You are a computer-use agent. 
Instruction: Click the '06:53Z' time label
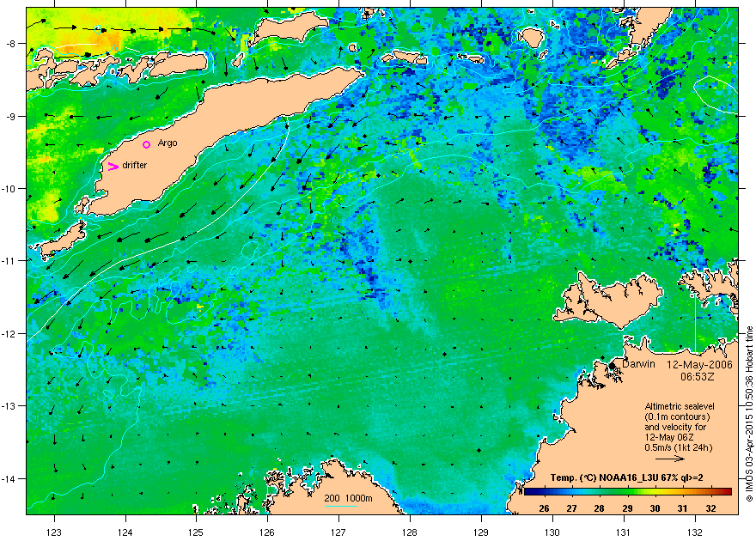[699, 376]
